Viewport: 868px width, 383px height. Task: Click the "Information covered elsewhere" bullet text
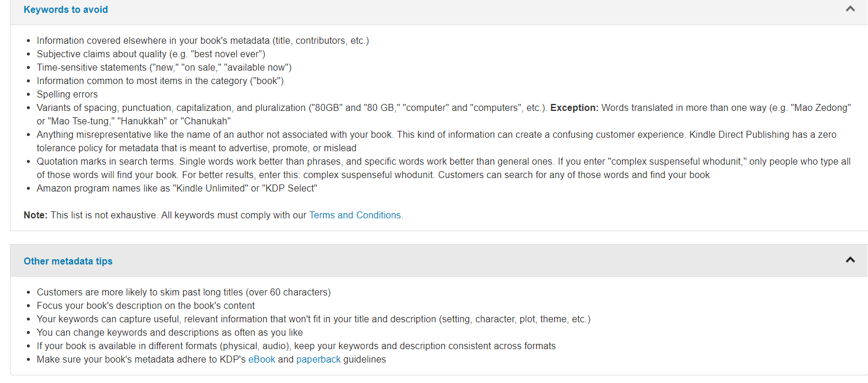click(x=202, y=41)
